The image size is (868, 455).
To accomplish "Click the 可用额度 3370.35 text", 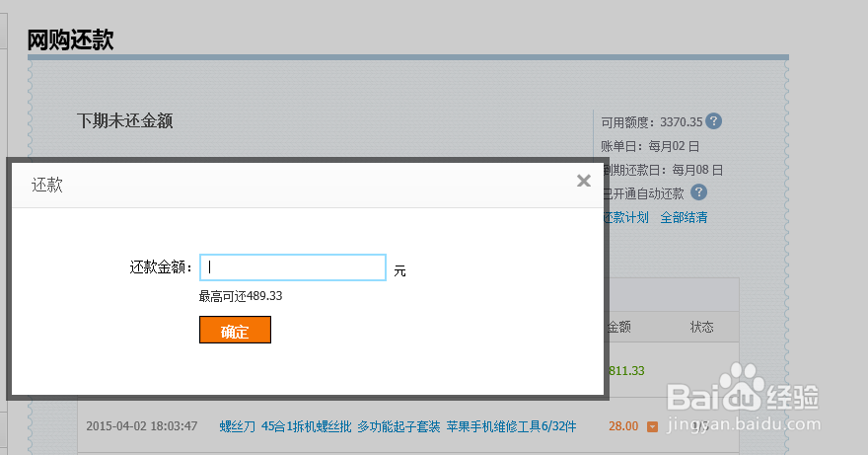I will tap(652, 122).
